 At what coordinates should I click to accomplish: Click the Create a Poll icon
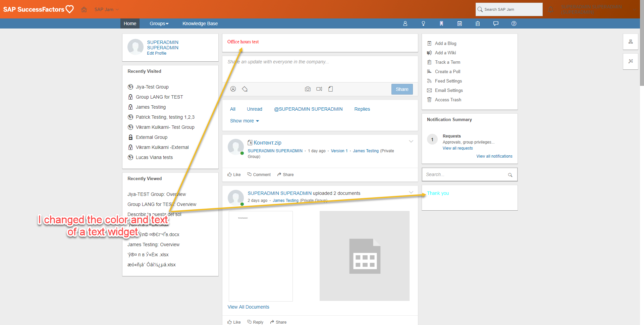pos(429,71)
